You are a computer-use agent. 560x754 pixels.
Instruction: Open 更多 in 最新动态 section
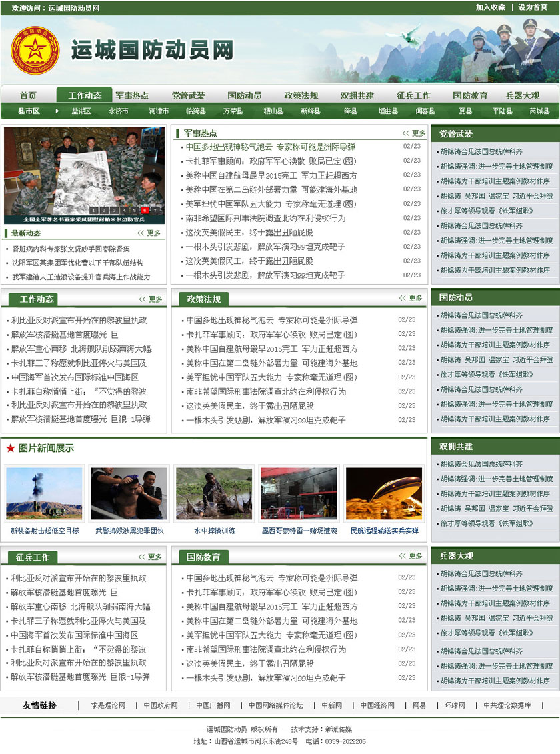[x=149, y=233]
